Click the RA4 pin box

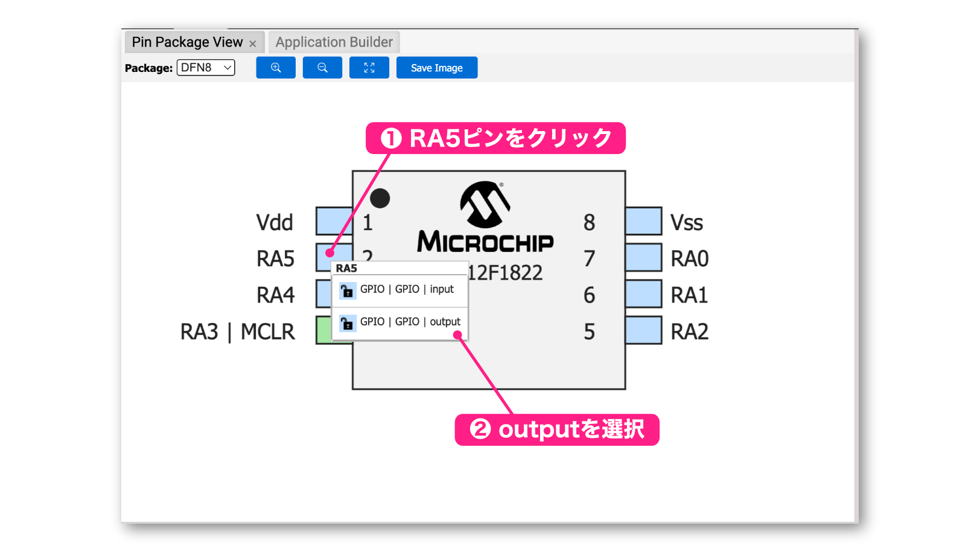tap(324, 294)
